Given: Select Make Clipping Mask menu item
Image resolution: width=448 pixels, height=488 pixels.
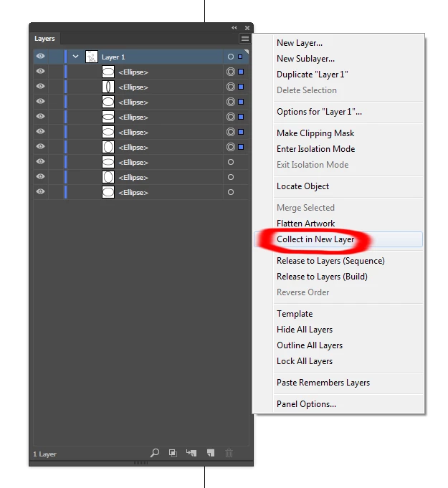Looking at the screenshot, I should coord(315,133).
